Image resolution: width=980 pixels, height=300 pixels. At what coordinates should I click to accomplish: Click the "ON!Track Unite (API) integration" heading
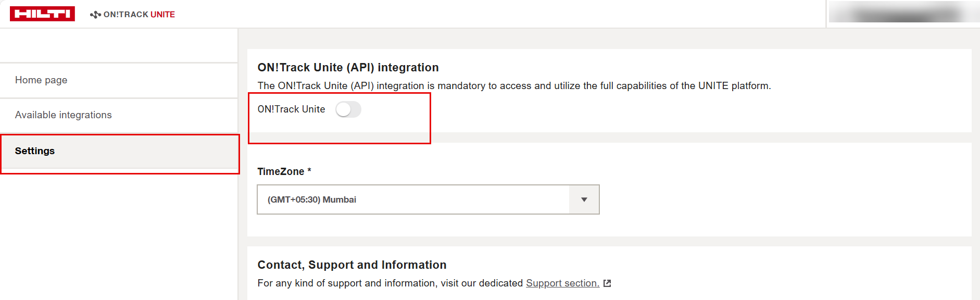348,68
